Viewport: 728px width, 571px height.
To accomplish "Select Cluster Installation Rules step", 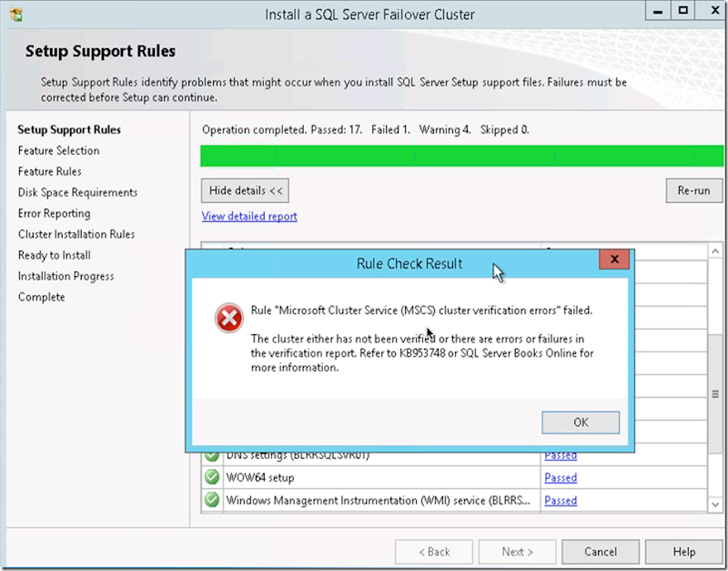I will pos(76,234).
